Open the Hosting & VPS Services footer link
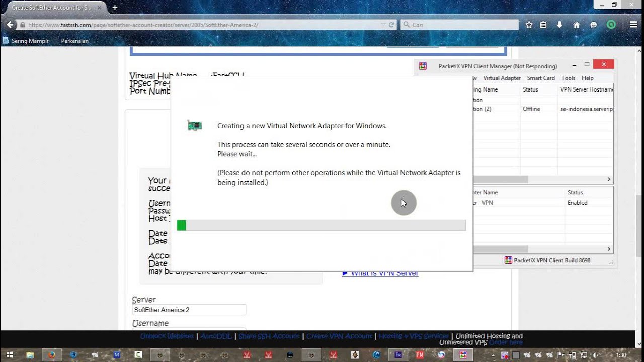644x362 pixels. [414, 336]
